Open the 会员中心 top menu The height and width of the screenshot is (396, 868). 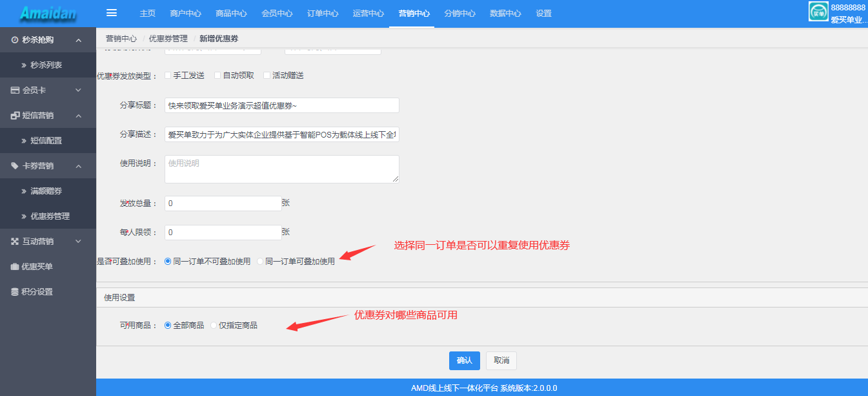point(277,14)
